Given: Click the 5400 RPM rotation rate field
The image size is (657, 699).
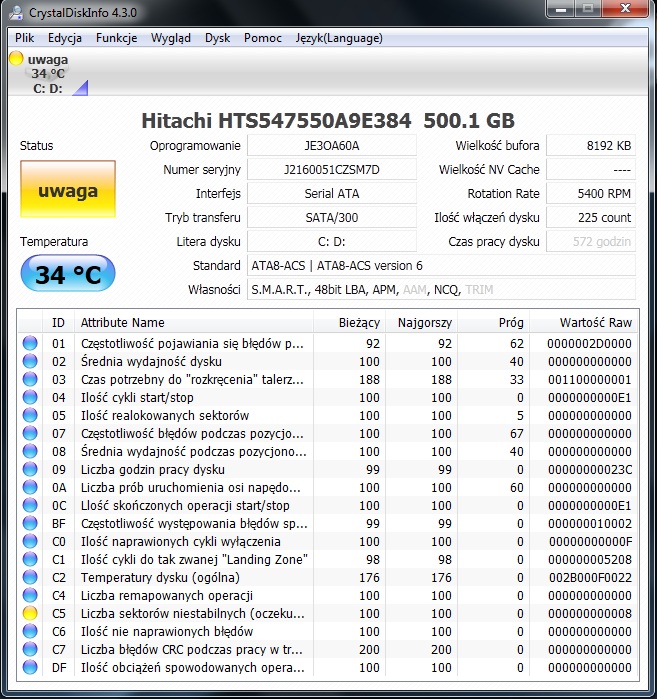Looking at the screenshot, I should 591,193.
